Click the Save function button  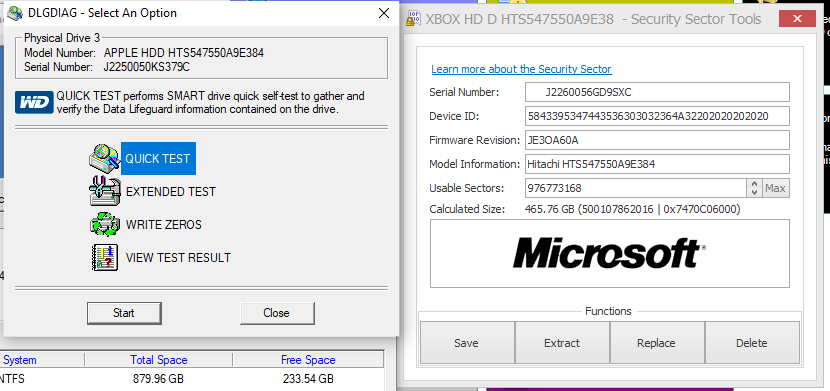(466, 343)
